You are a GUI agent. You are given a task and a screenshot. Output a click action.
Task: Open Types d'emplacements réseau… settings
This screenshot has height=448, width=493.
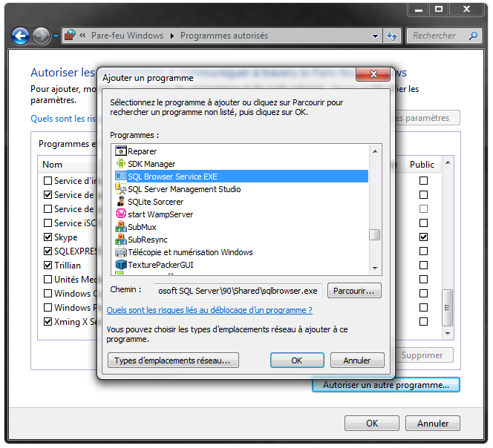(x=173, y=360)
